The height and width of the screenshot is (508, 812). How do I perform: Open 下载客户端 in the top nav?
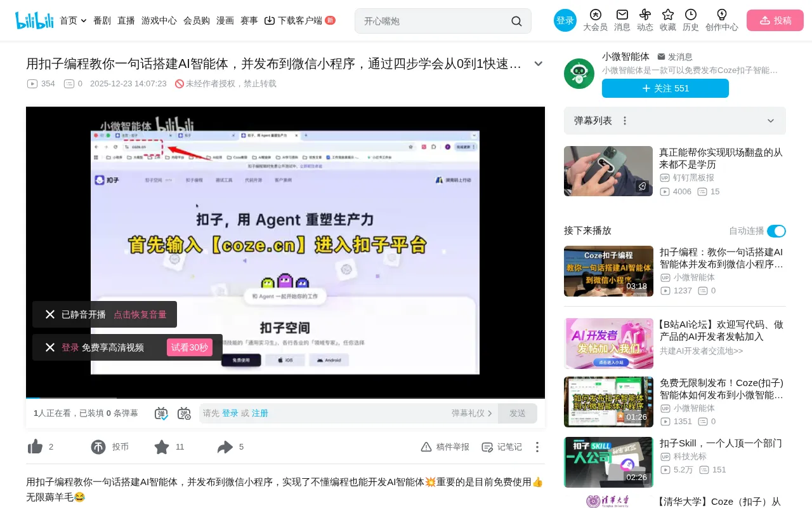(x=299, y=20)
